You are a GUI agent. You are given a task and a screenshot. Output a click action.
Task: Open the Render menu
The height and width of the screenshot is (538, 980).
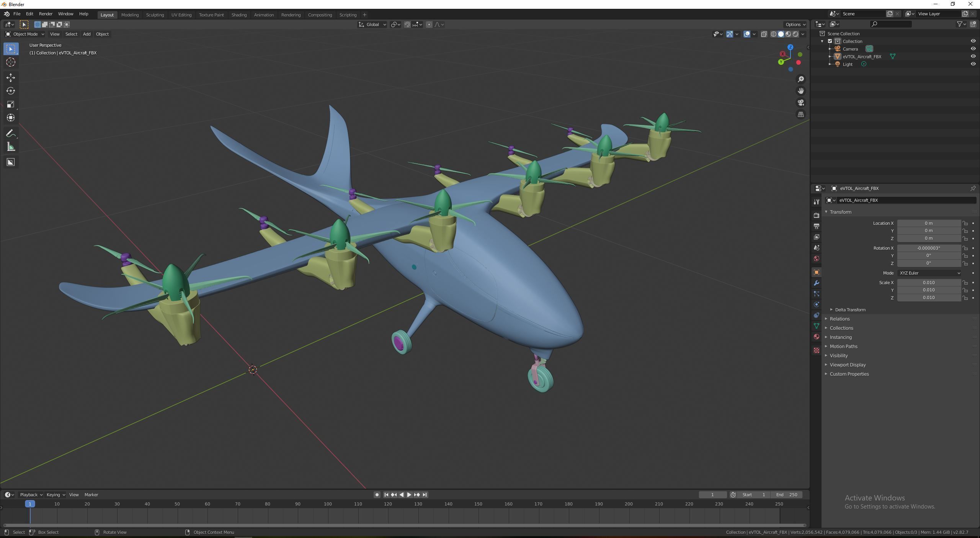click(46, 14)
